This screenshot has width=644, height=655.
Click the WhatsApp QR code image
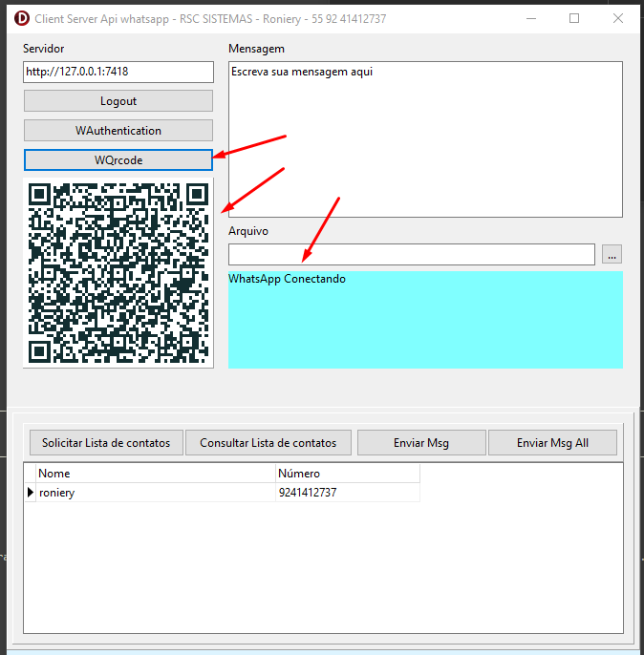[x=118, y=272]
